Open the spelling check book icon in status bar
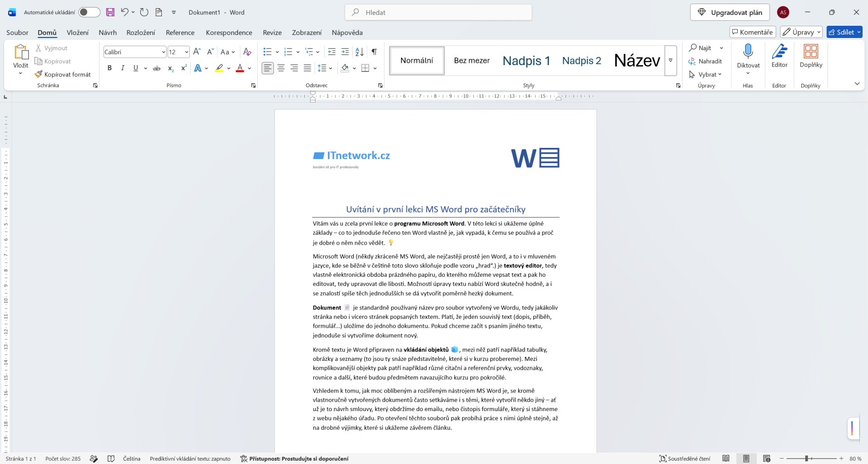Viewport: 868px width, 464px height. (x=111, y=459)
